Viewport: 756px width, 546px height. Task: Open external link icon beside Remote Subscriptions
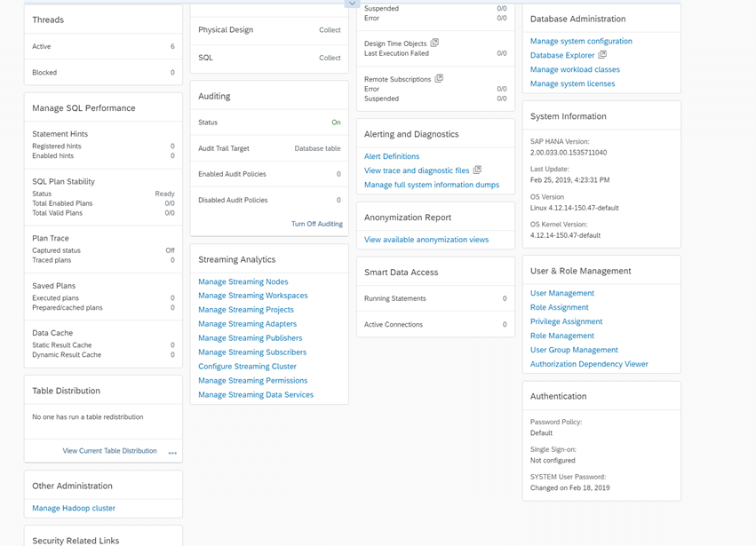[x=439, y=78]
